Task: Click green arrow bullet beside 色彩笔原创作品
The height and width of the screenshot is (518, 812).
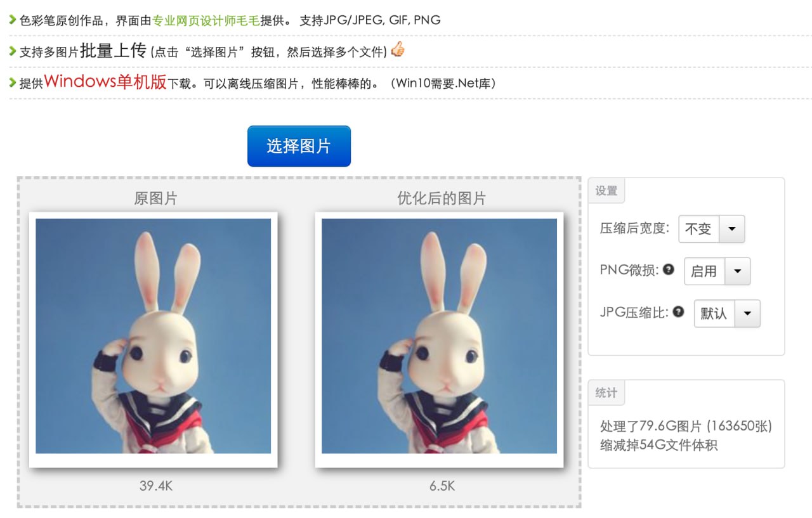Action: (x=13, y=20)
